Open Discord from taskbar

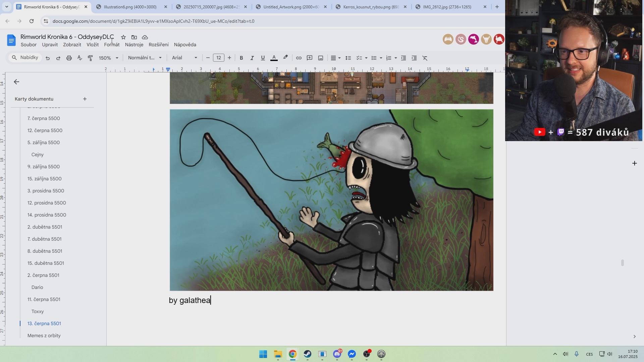coord(337,354)
